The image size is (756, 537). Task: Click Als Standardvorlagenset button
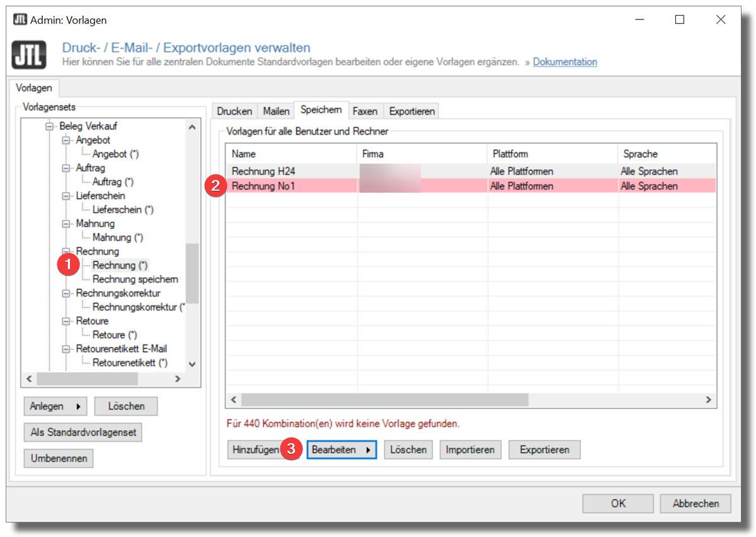click(x=83, y=432)
